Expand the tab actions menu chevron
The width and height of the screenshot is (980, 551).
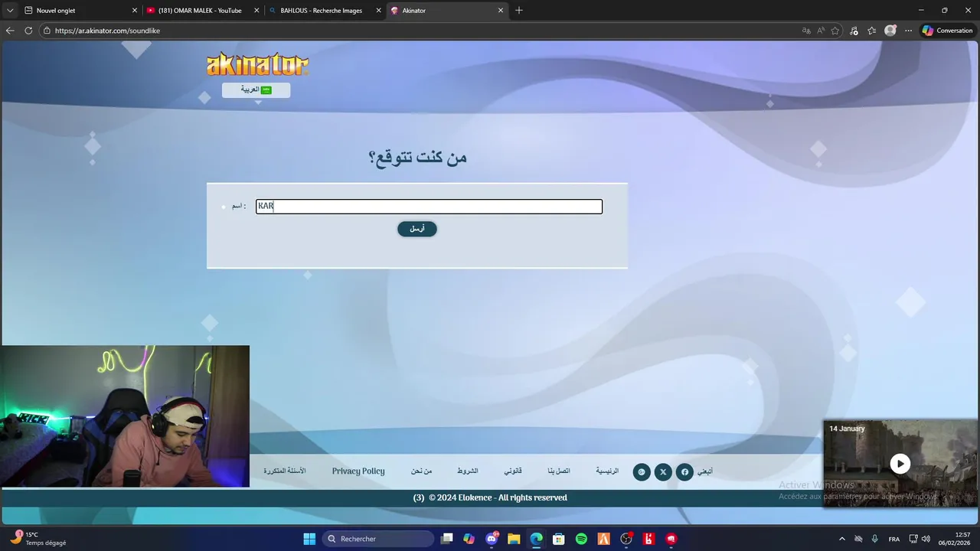10,11
